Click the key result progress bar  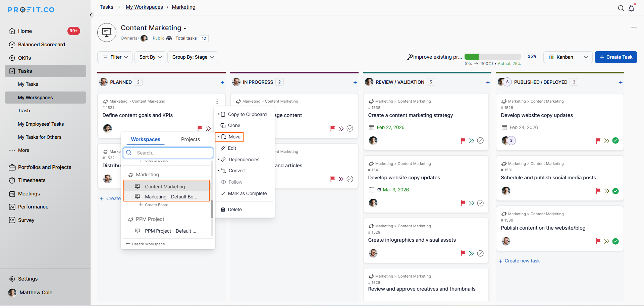point(492,57)
